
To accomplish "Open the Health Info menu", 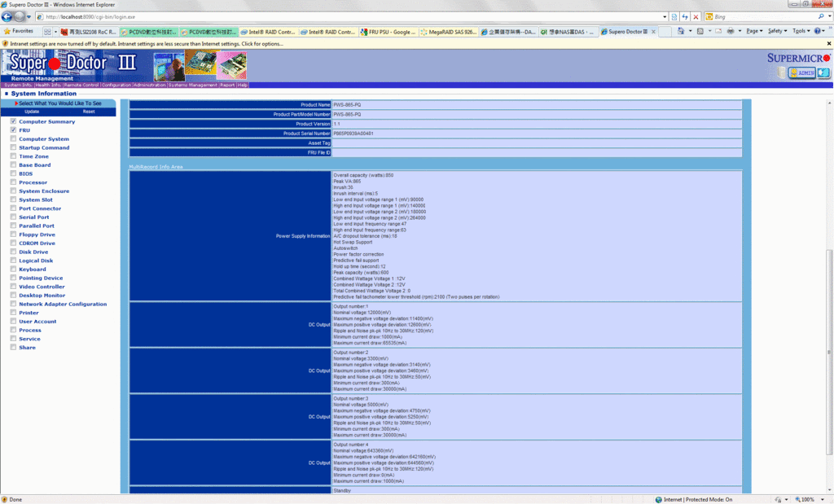I will [x=48, y=85].
